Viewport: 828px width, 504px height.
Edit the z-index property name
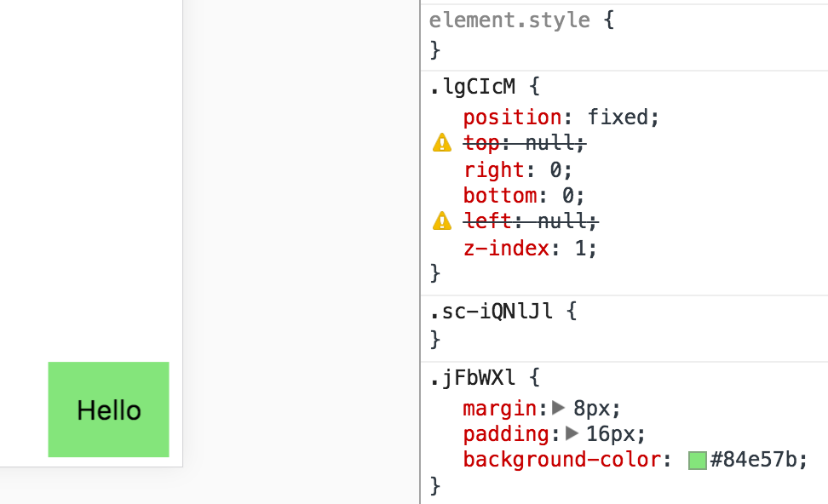tap(506, 248)
